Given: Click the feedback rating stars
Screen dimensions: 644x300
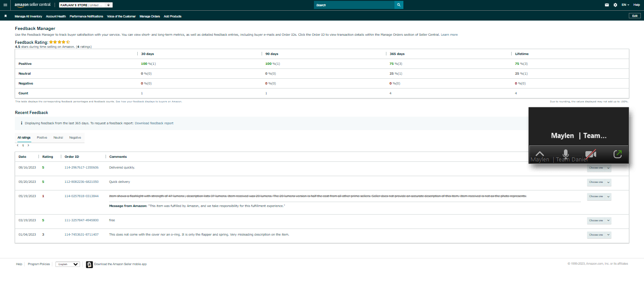Looking at the screenshot, I should 59,42.
